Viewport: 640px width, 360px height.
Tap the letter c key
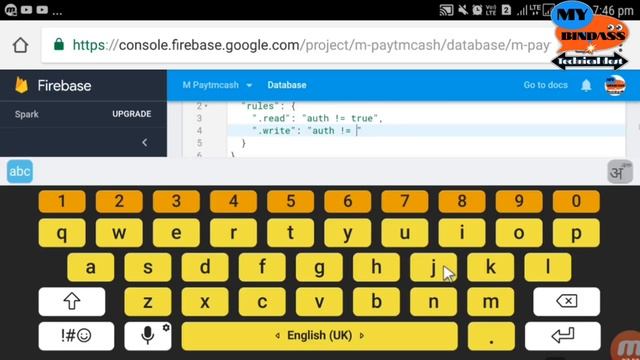262,302
